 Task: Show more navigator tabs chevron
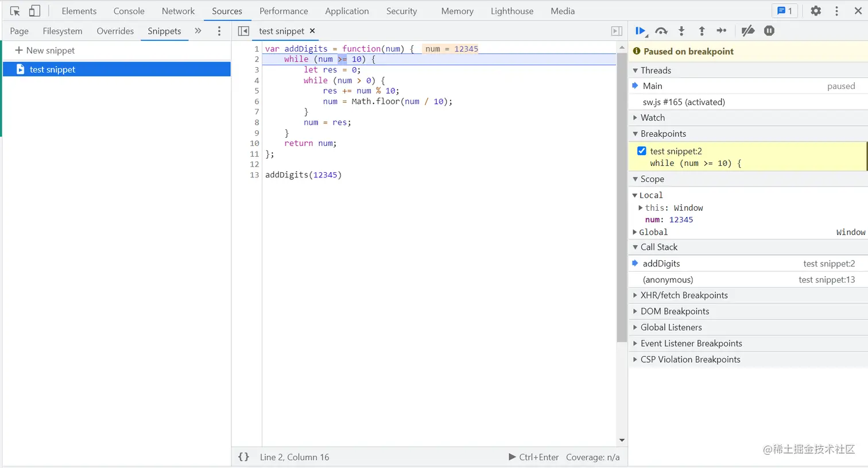click(198, 31)
